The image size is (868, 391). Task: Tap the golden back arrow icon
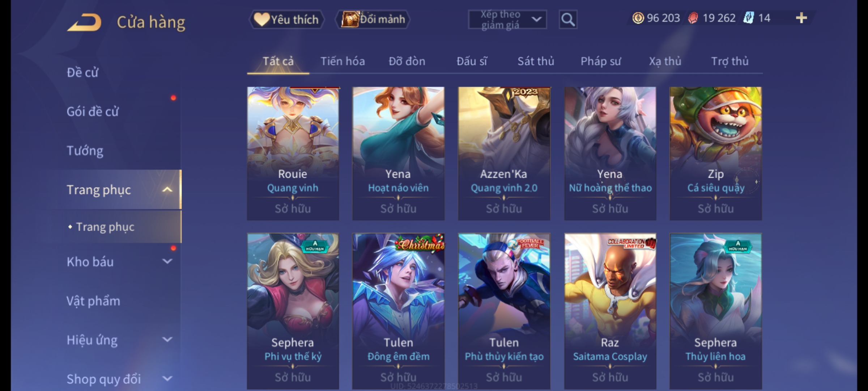(x=84, y=22)
